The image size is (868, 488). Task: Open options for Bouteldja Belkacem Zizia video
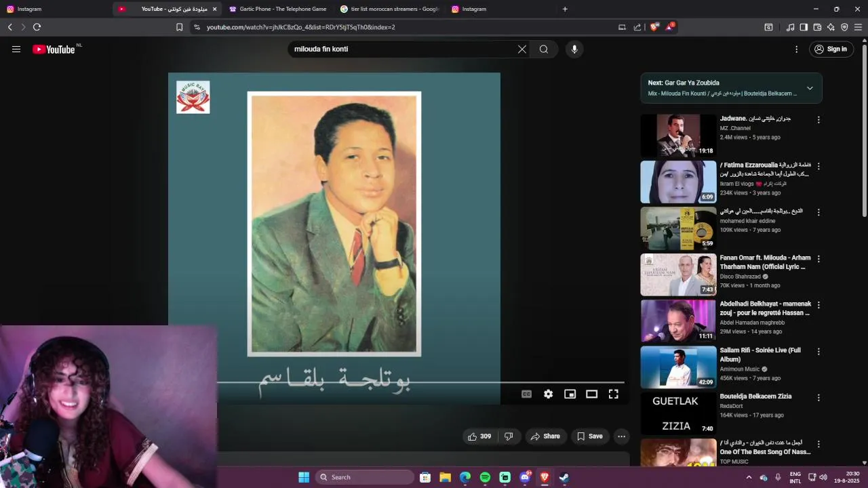coord(818,398)
